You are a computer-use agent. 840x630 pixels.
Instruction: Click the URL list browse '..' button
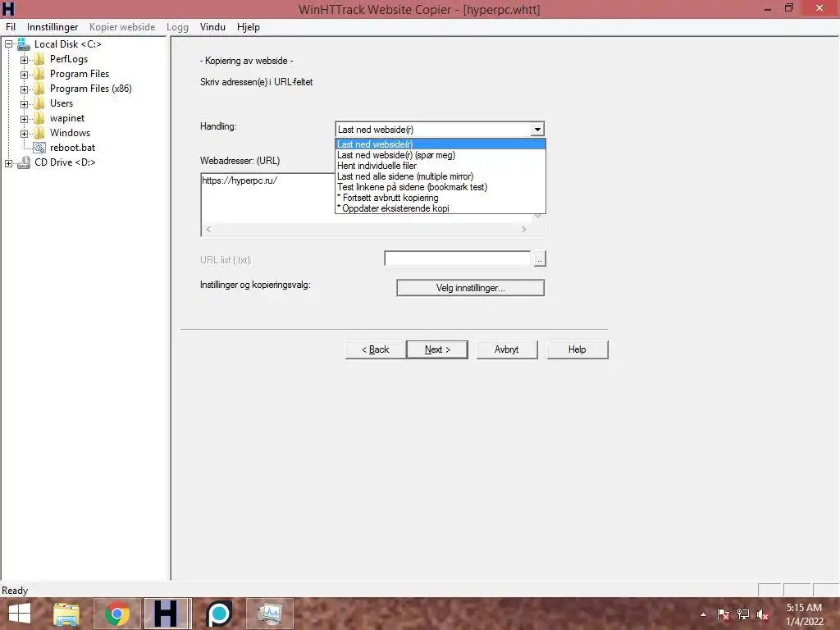[540, 258]
